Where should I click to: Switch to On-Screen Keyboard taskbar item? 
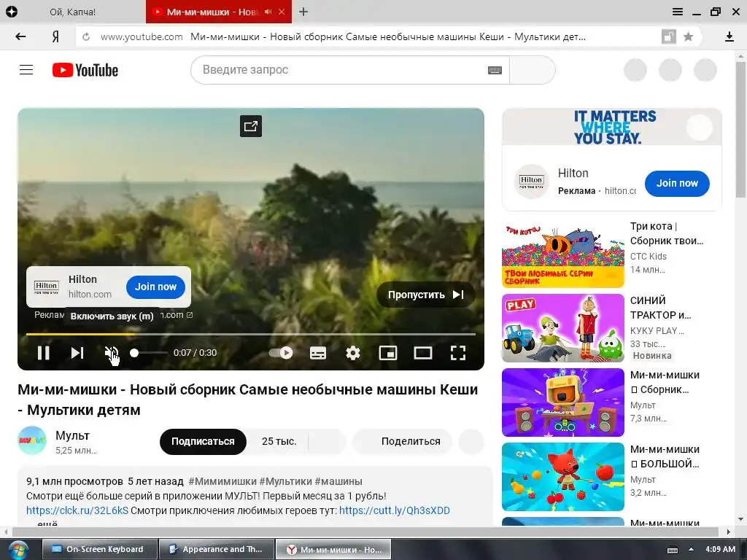[x=99, y=550]
